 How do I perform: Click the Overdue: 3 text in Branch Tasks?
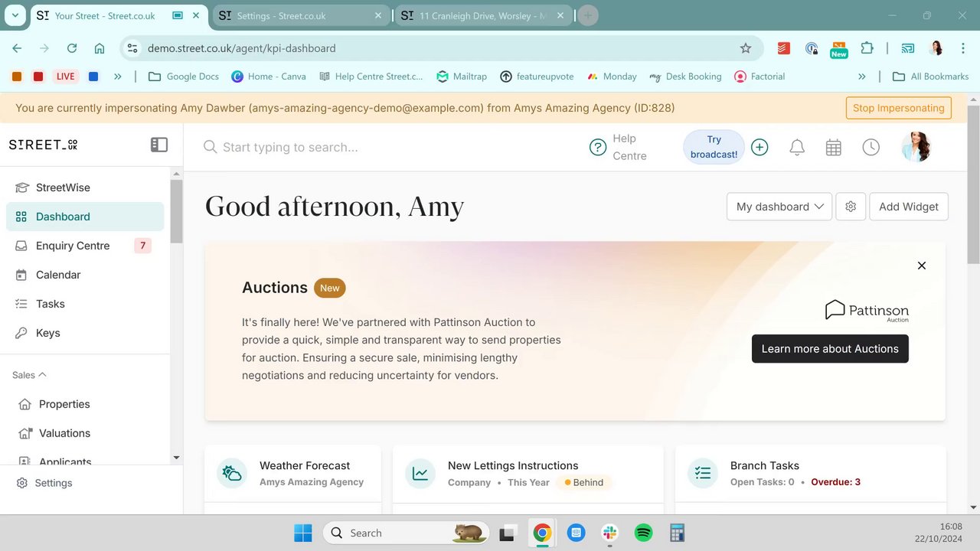tap(835, 482)
